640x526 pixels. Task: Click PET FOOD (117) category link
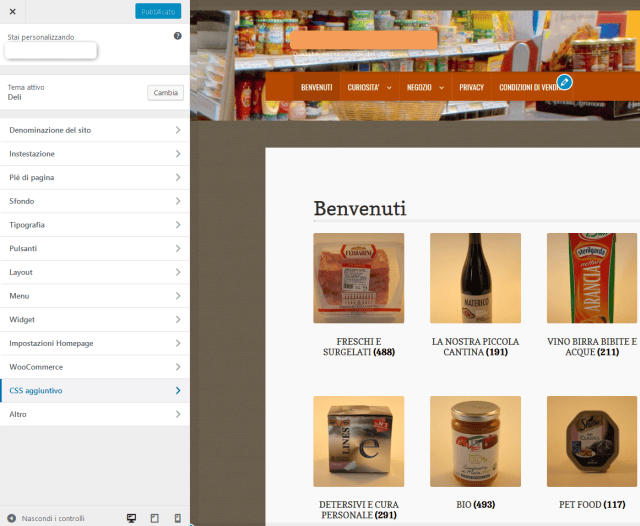click(x=592, y=505)
